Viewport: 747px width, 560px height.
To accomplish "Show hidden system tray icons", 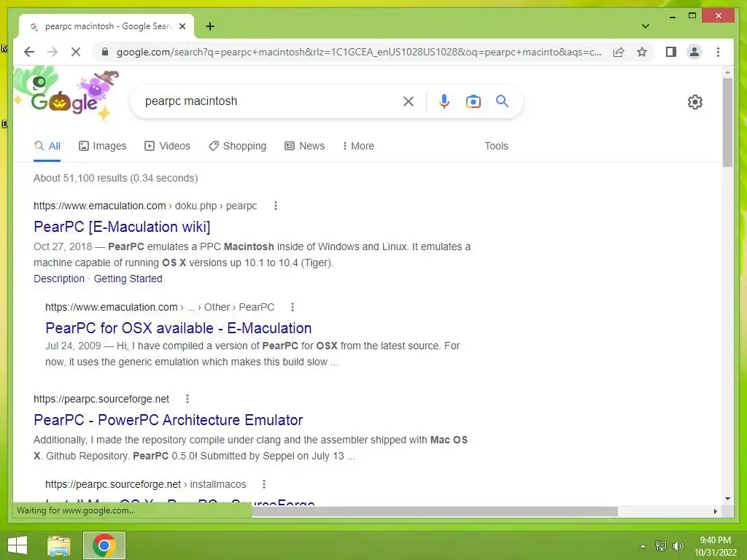I will coord(643,545).
